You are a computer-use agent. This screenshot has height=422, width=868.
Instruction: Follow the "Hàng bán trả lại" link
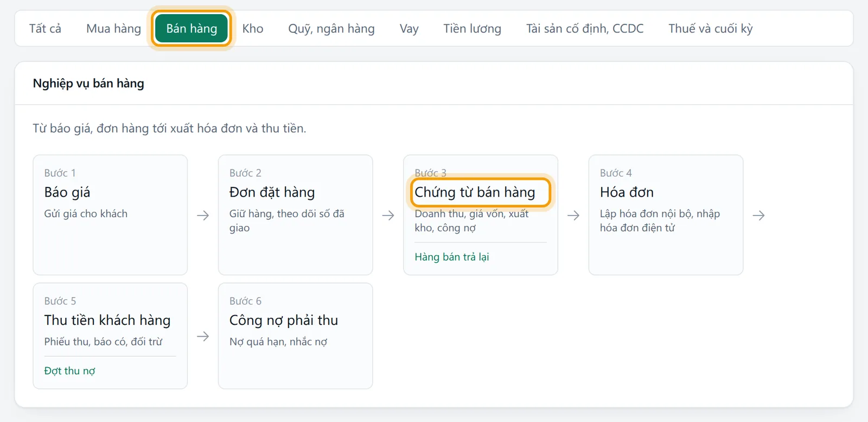(452, 257)
